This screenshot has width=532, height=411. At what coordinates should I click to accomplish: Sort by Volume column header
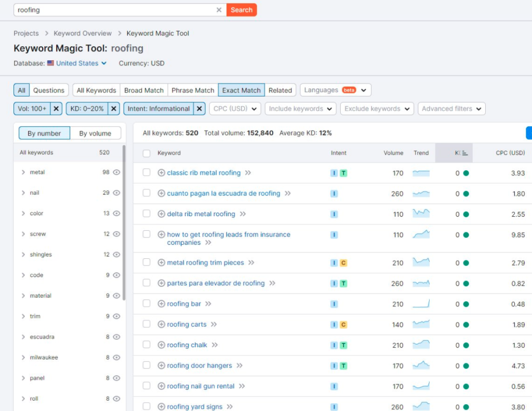[393, 153]
